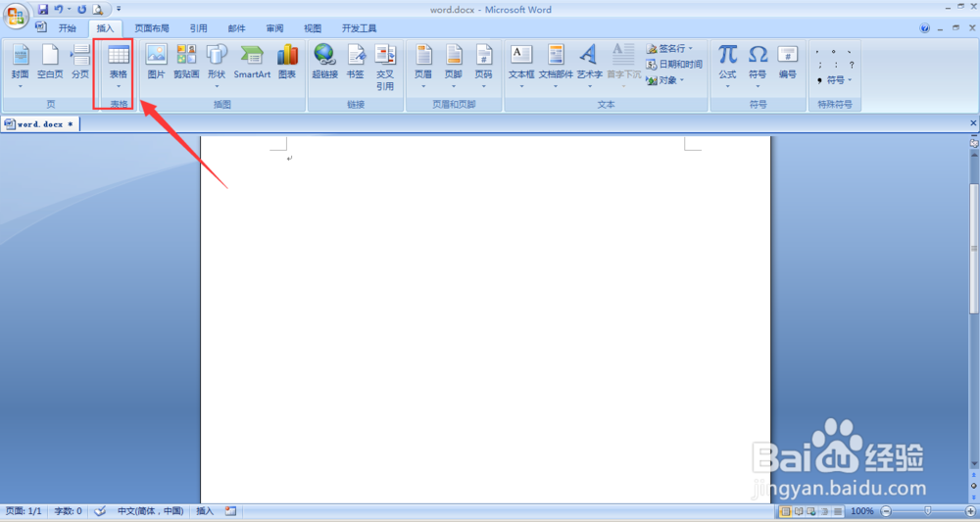980x522 pixels.
Task: Insert a blank page (空白页)
Action: click(x=50, y=63)
